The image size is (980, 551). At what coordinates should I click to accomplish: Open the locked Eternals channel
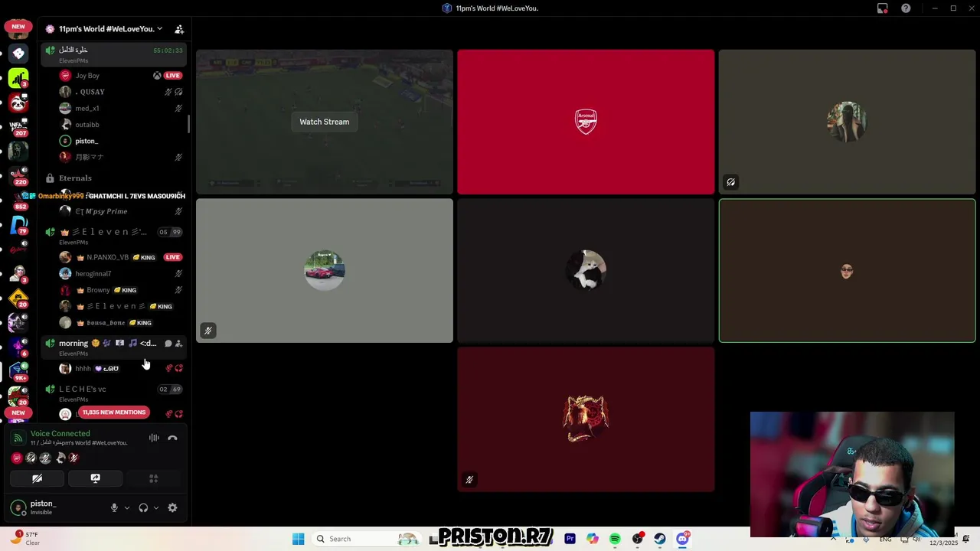[115, 178]
